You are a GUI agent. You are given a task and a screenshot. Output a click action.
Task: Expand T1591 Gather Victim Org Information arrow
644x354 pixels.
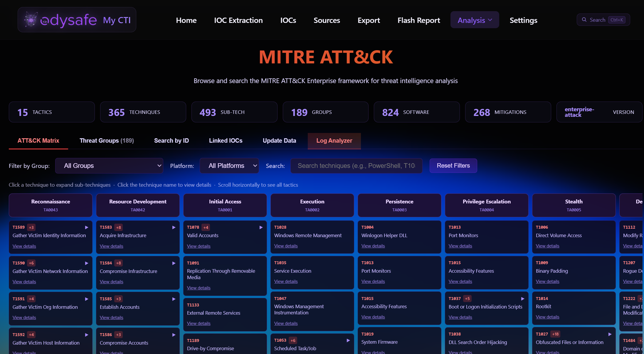click(87, 299)
